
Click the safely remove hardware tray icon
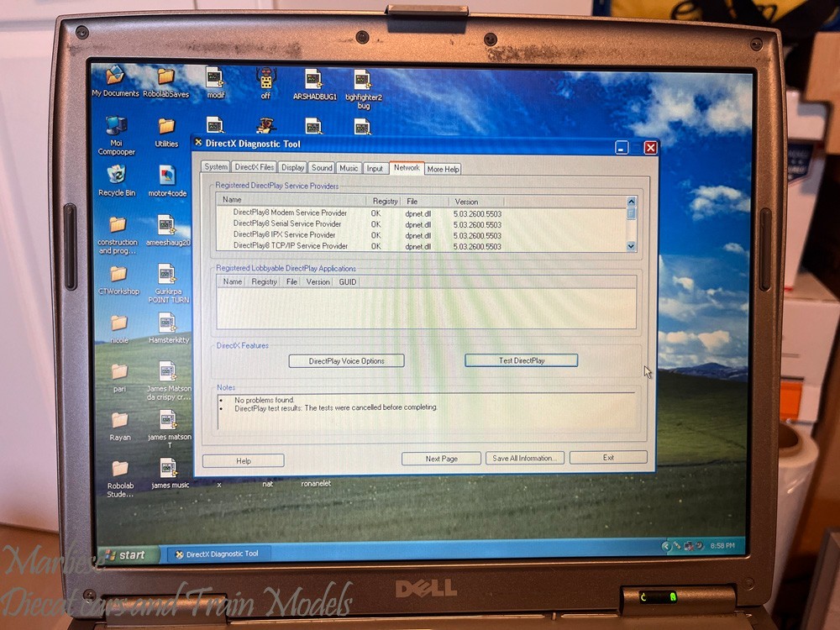[x=677, y=545]
